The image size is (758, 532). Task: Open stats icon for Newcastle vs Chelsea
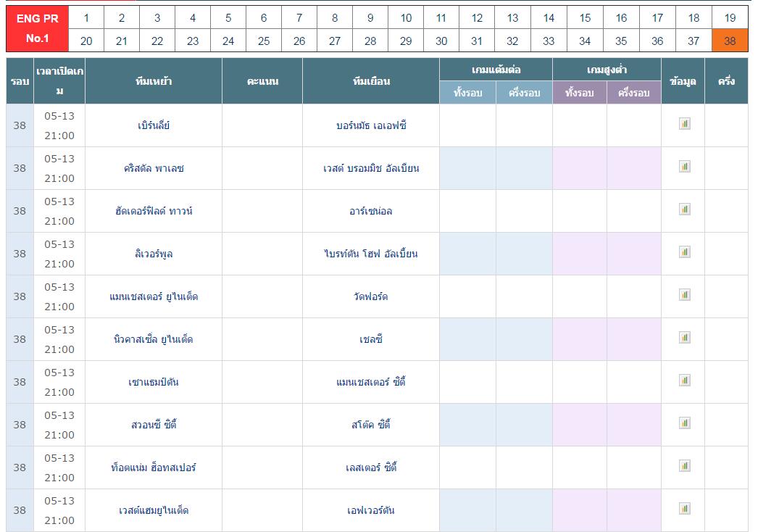(685, 338)
